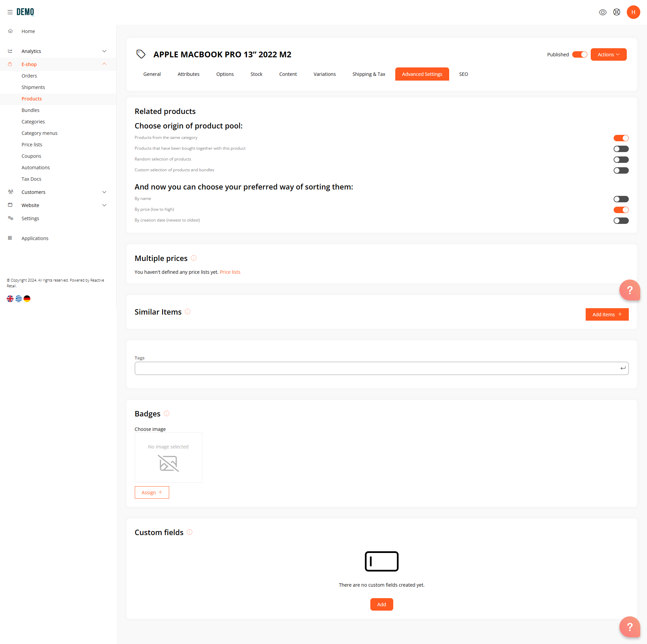Click the no-image placeholder icon
The image size is (647, 644).
168,463
